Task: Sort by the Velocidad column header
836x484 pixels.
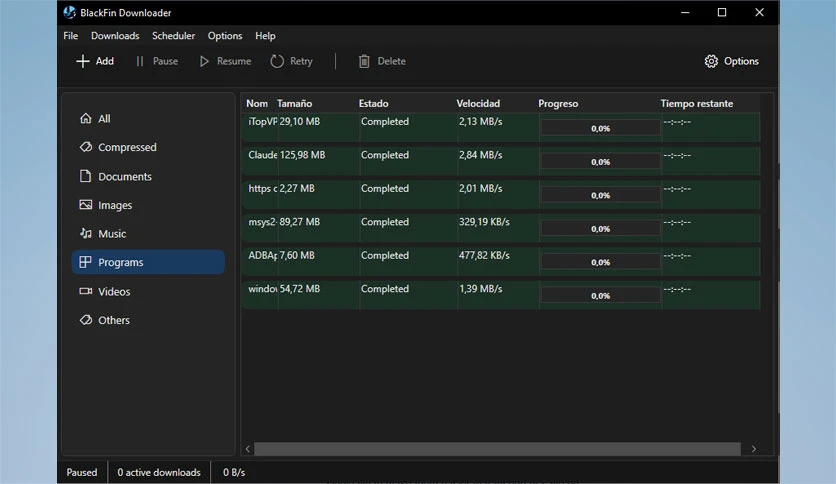Action: (x=478, y=103)
